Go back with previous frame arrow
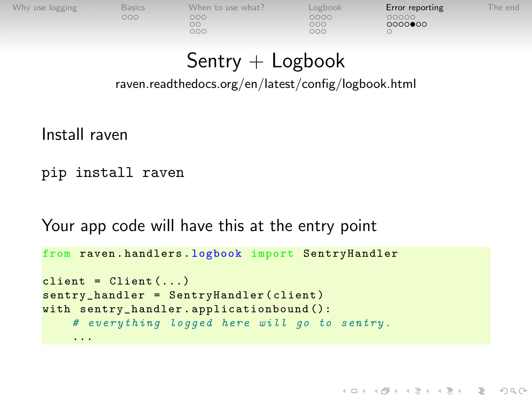Image resolution: width=532 pixels, height=399 pixels. point(376,391)
